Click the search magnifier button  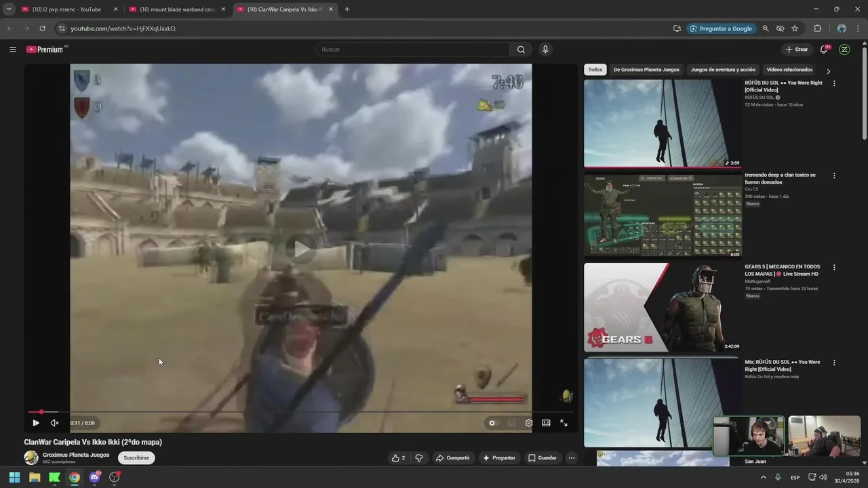[x=521, y=49]
